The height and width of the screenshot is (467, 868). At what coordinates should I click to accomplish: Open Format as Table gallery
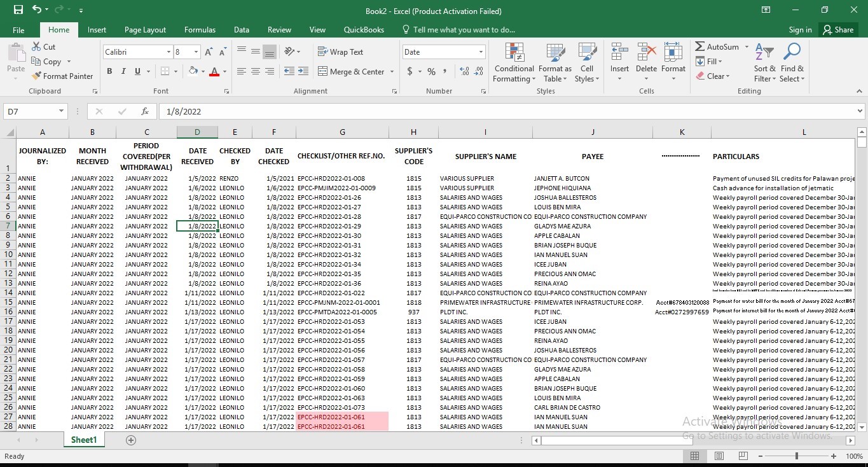555,63
